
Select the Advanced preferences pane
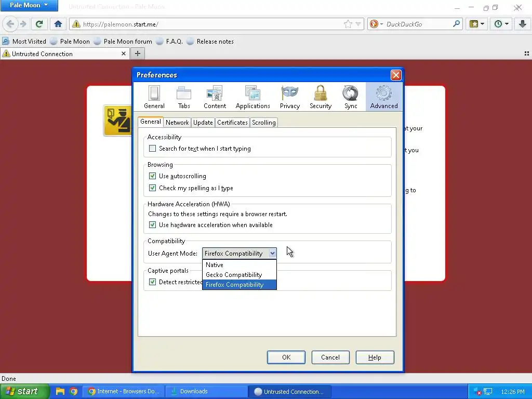[384, 97]
